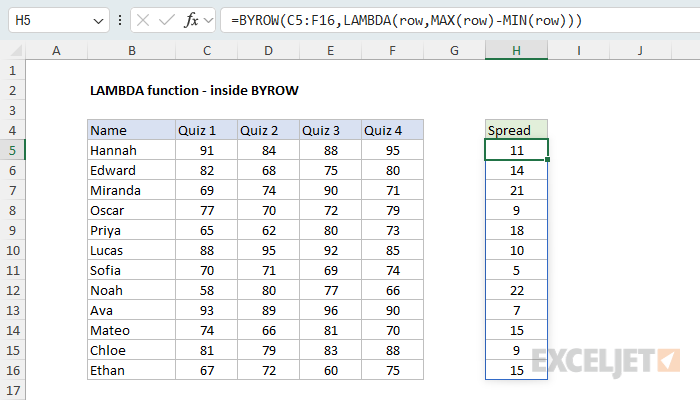Image resolution: width=700 pixels, height=400 pixels.
Task: Click the Name Box showing H5
Action: 58,20
